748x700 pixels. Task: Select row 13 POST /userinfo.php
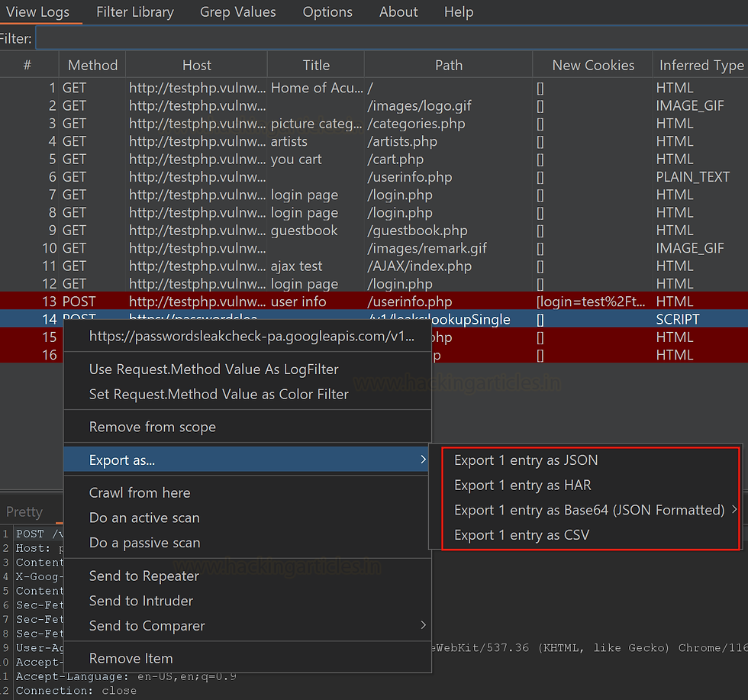[x=374, y=302]
